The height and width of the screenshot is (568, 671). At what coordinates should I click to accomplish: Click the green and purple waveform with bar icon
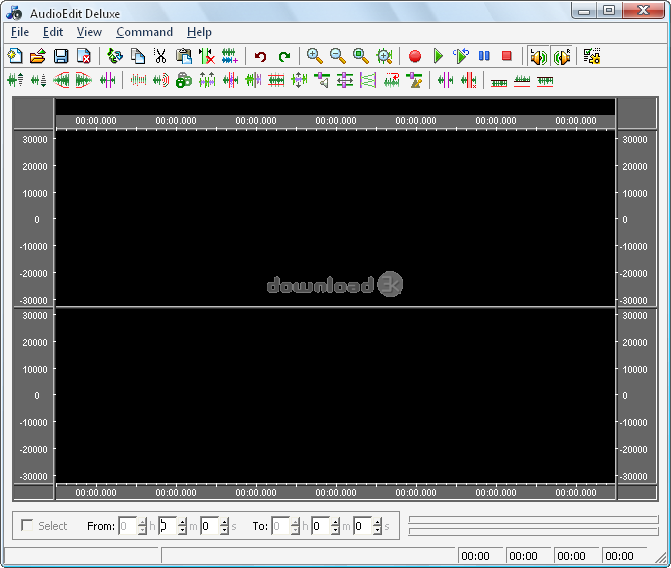[x=253, y=80]
